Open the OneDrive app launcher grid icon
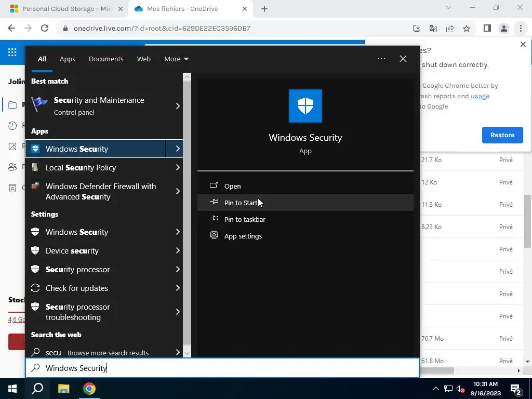The width and height of the screenshot is (532, 399). click(12, 52)
